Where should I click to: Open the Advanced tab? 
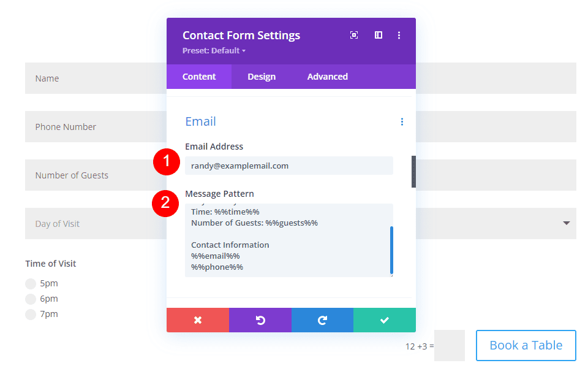pos(327,76)
